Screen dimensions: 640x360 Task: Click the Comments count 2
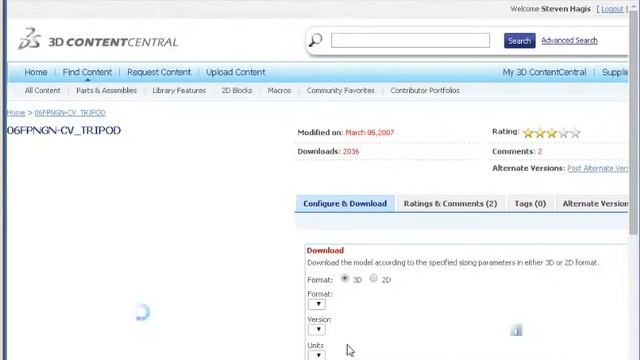point(540,151)
